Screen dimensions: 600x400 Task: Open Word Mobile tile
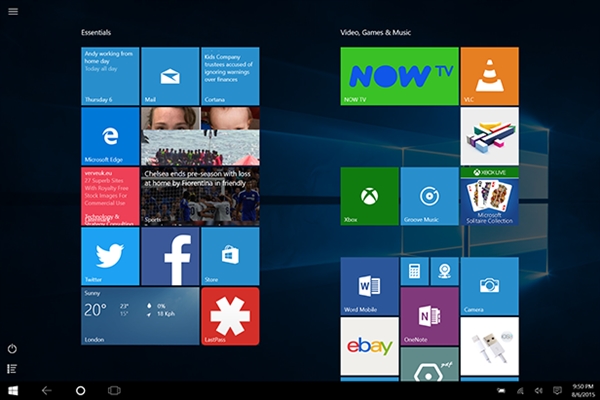click(369, 286)
